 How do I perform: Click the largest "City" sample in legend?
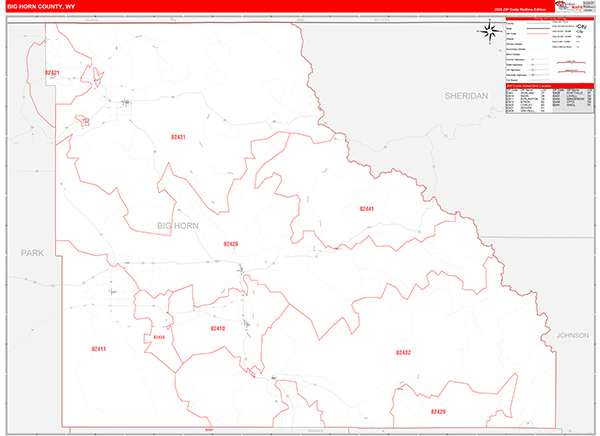(582, 26)
